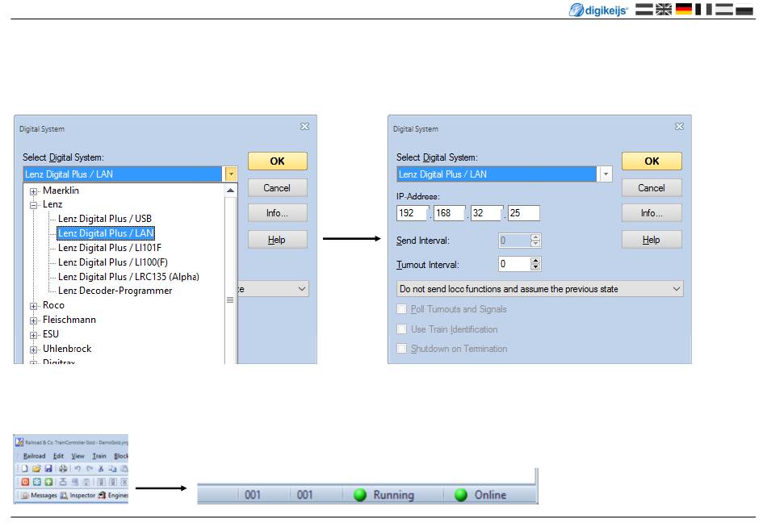The width and height of the screenshot is (767, 532).
Task: Click OK in the dialog with IP-Address fields
Action: [652, 161]
